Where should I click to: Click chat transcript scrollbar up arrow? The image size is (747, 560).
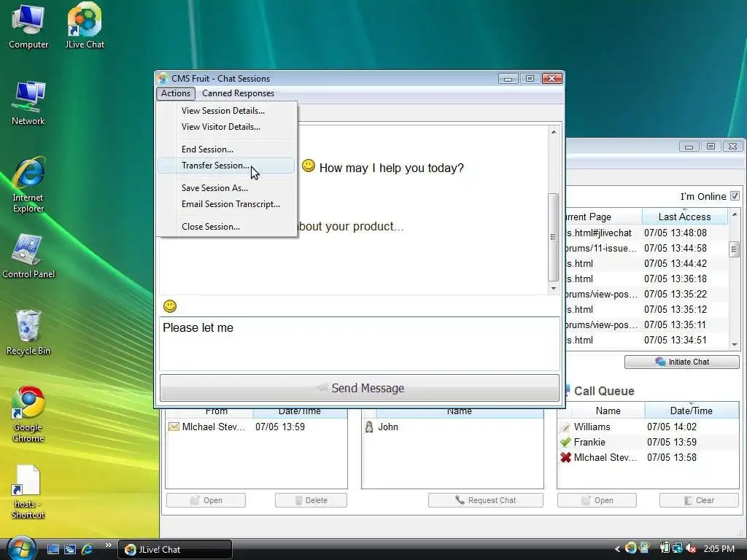pos(553,132)
